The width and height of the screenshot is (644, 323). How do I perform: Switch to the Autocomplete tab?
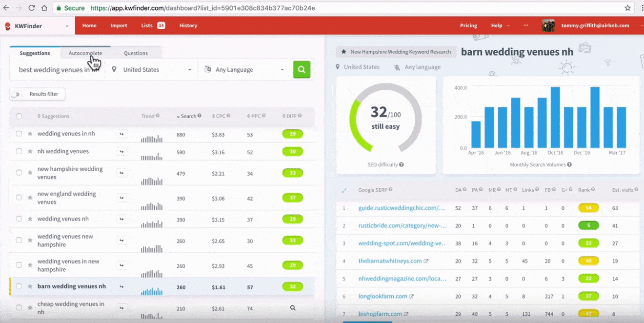click(85, 53)
